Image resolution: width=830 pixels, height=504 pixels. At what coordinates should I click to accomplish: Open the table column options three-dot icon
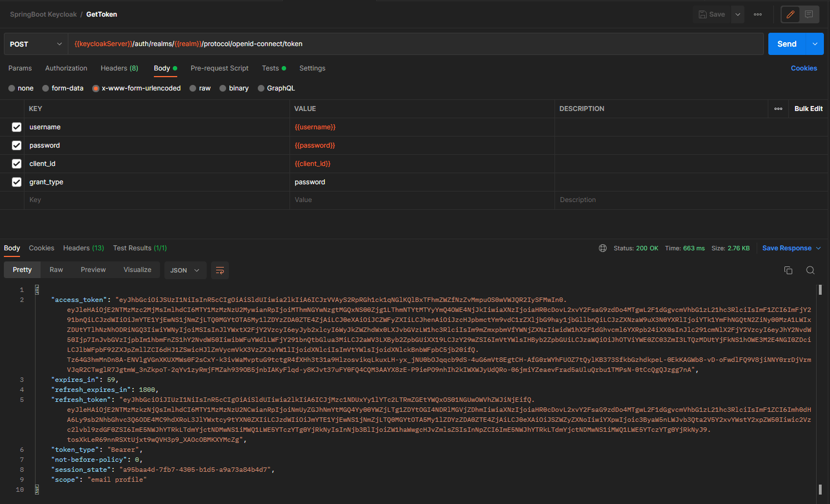pyautogui.click(x=778, y=109)
